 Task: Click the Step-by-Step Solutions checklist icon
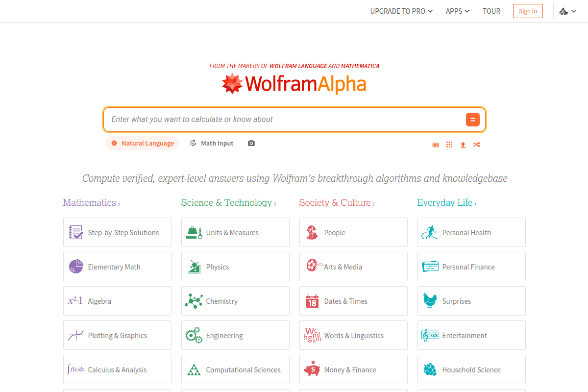click(76, 232)
